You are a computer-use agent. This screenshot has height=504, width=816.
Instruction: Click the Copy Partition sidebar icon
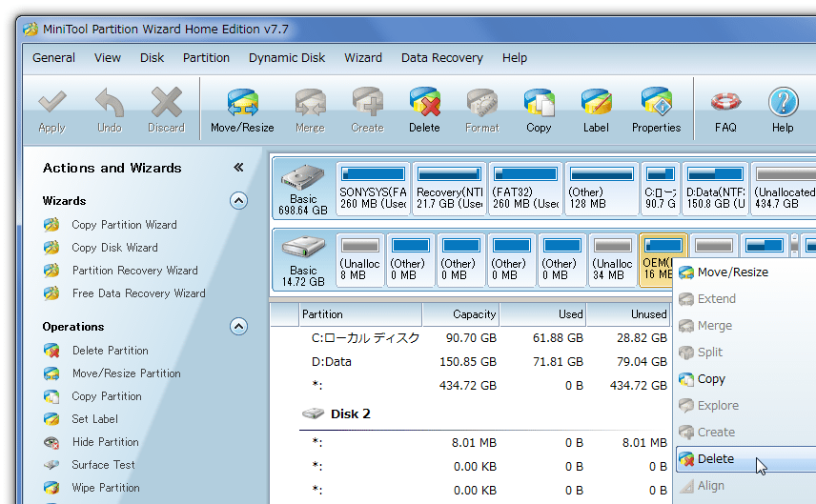[51, 396]
